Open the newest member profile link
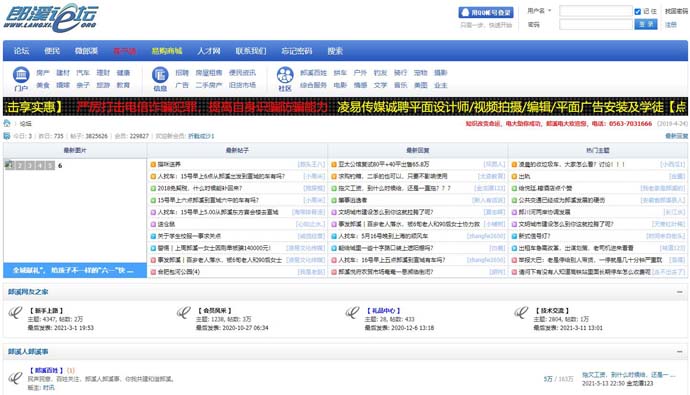690x395 pixels. [x=201, y=136]
